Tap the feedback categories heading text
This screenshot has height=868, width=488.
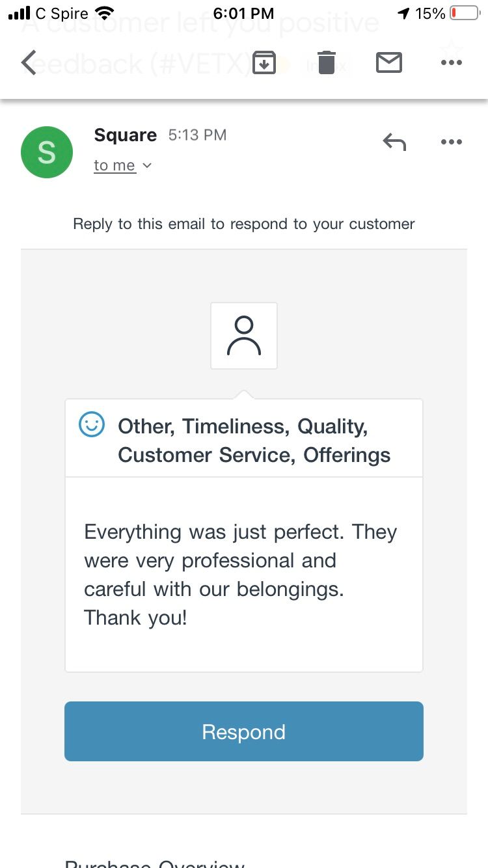254,441
